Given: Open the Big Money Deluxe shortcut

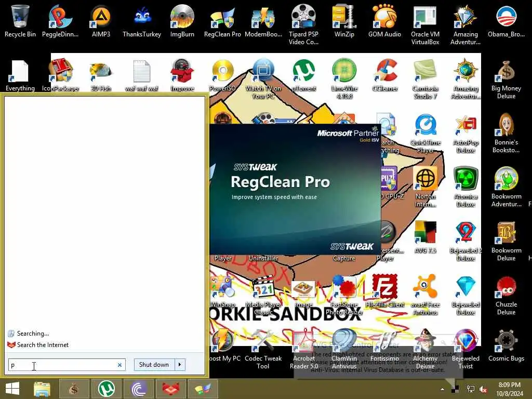Looking at the screenshot, I should (506, 79).
